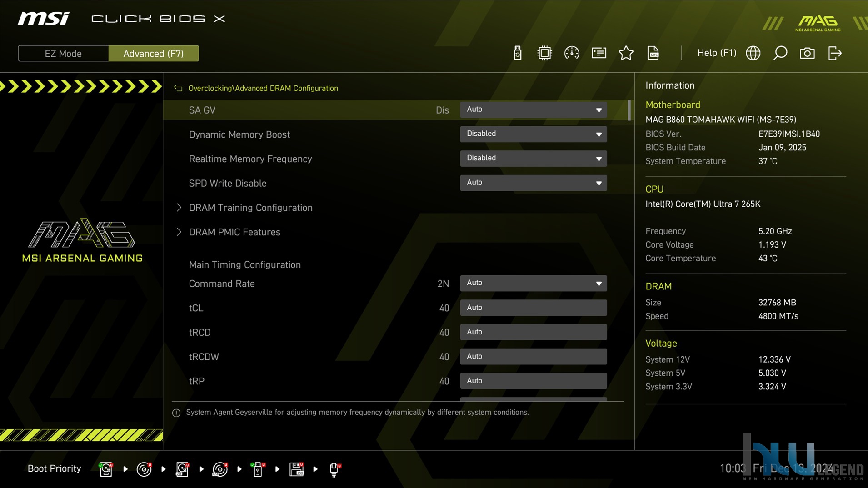Click the Boot Priority label
The width and height of the screenshot is (868, 488).
(x=54, y=468)
